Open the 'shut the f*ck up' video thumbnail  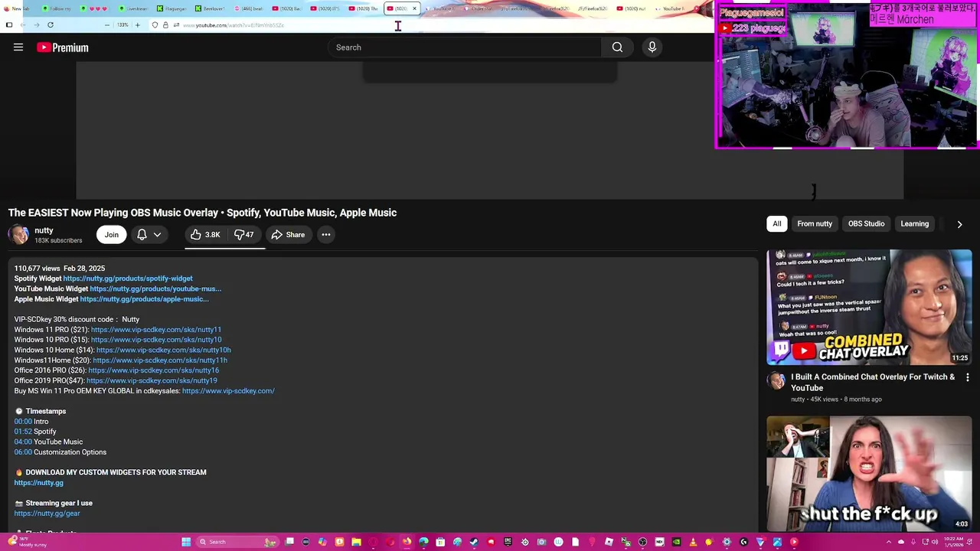(869, 474)
